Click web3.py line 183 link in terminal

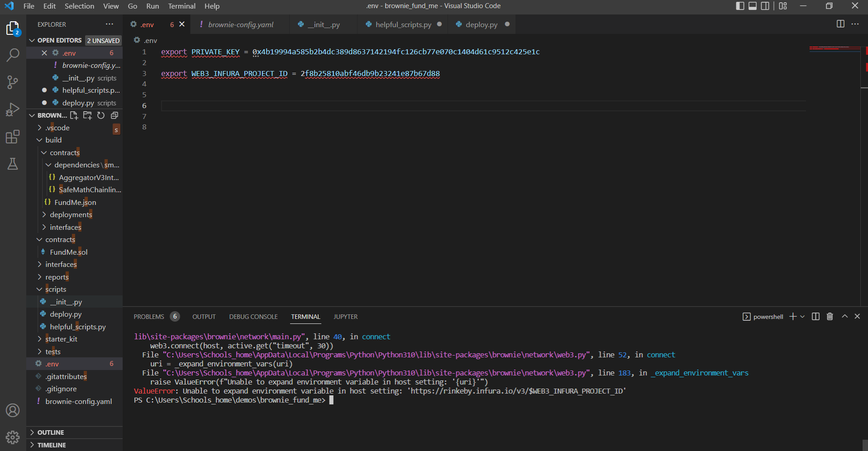[377, 373]
